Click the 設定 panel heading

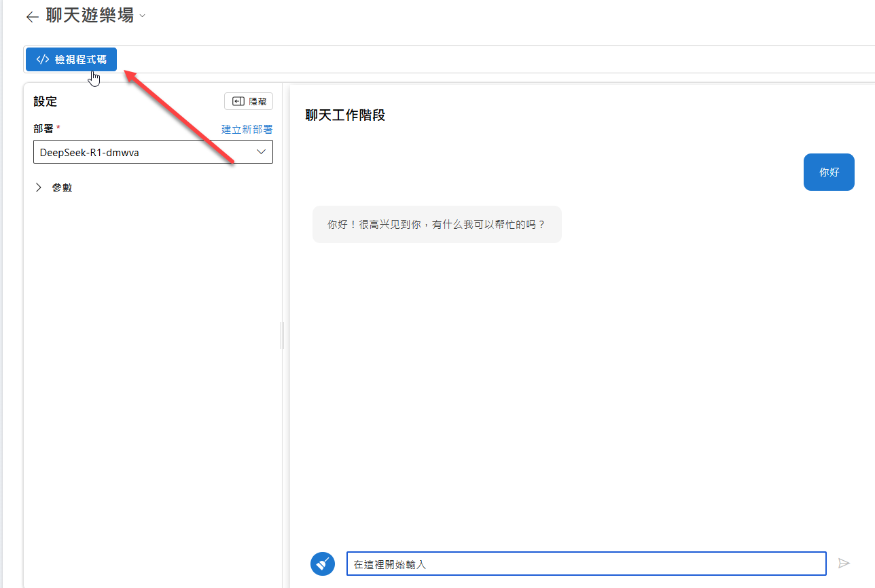coord(46,101)
